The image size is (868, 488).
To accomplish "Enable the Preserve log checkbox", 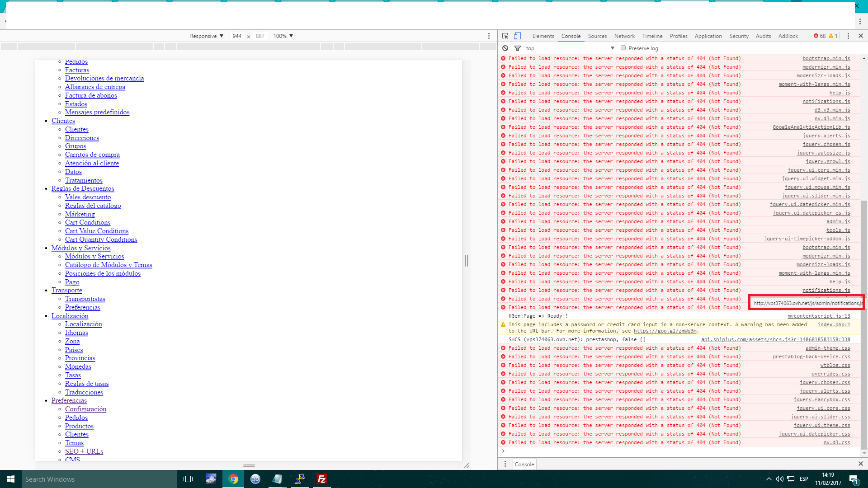I will [623, 48].
